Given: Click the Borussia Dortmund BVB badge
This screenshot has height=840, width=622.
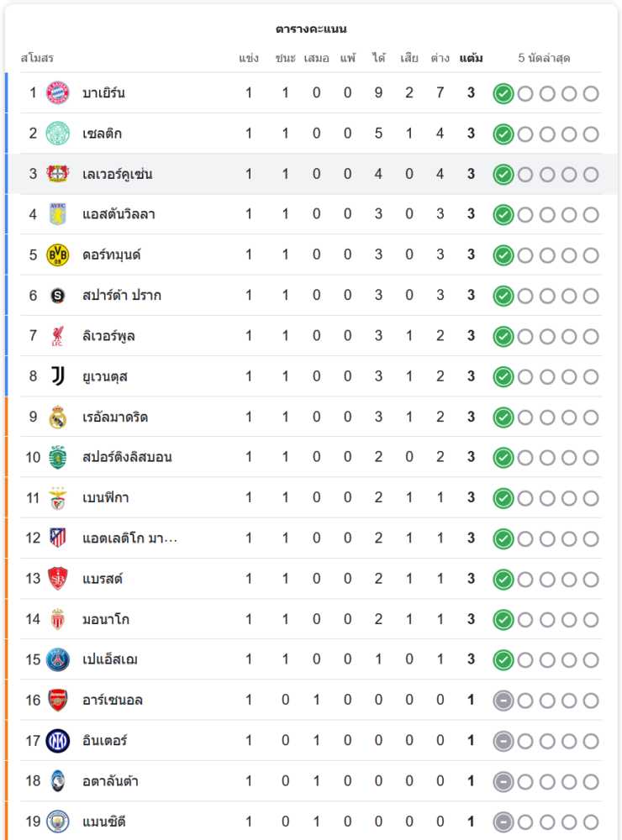Looking at the screenshot, I should (x=57, y=255).
